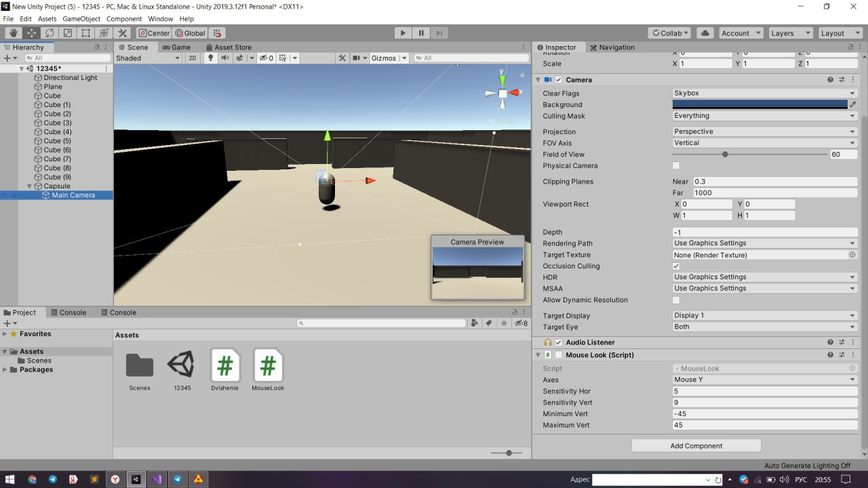Enable Allow Dynamic Resolution
Image resolution: width=868 pixels, height=488 pixels.
pos(676,300)
